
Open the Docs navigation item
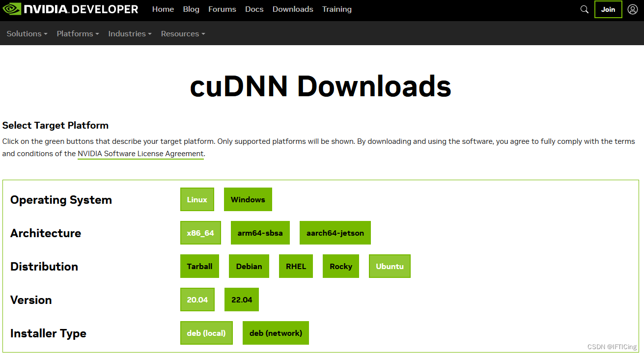[x=254, y=9]
